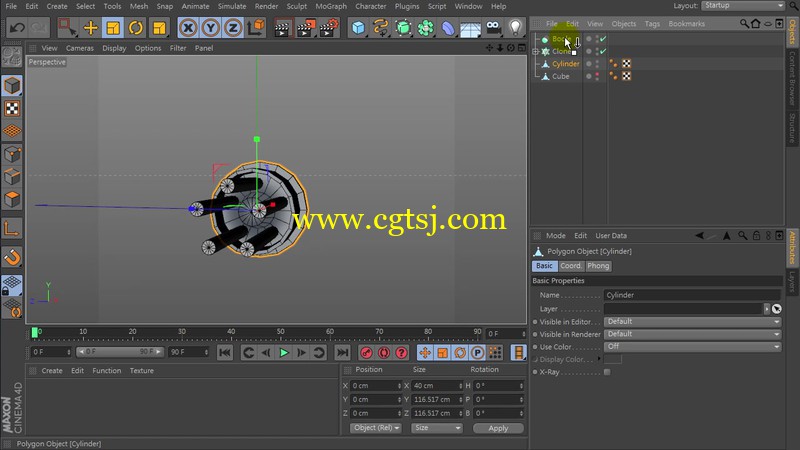Render the current view clapboard icon
Image resolution: width=800 pixels, height=450 pixels.
tap(282, 28)
